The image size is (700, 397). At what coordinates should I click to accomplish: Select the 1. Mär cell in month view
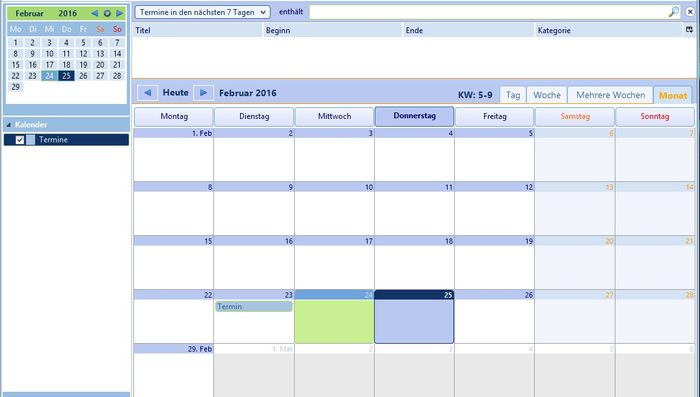(x=254, y=371)
